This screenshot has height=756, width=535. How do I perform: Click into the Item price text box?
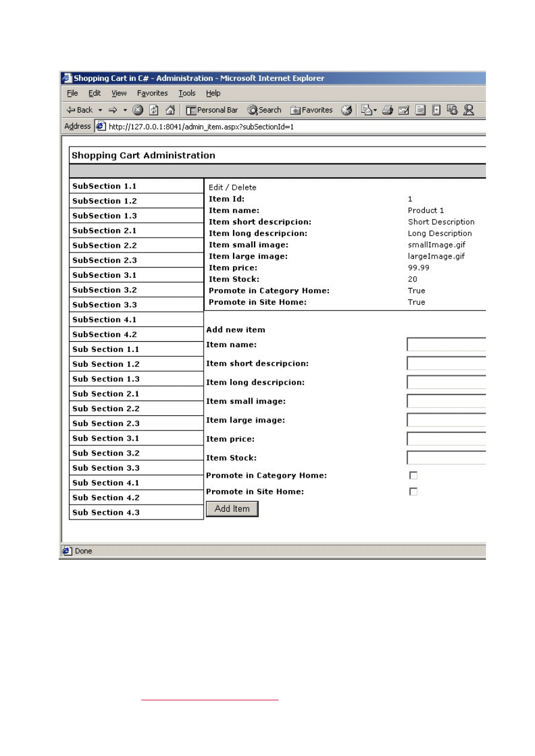[x=446, y=439]
